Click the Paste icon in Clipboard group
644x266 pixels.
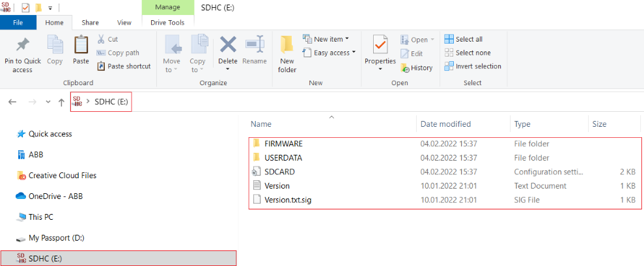click(81, 46)
